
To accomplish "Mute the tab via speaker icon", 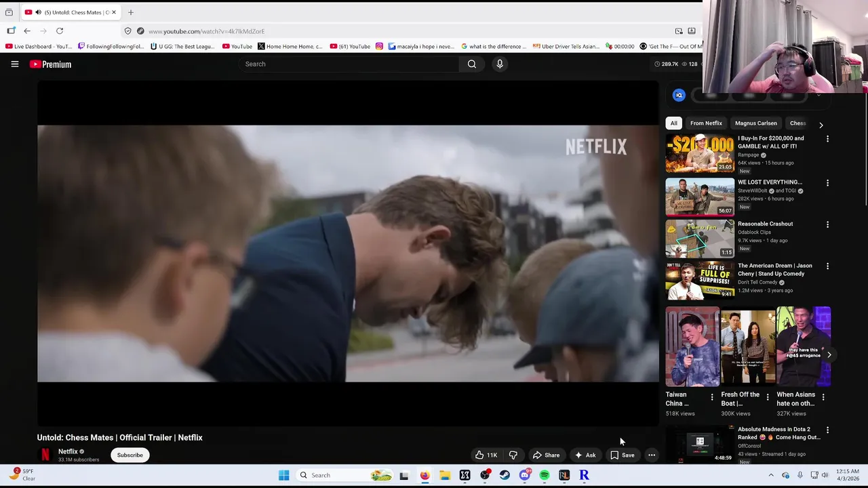I will pos(38,12).
